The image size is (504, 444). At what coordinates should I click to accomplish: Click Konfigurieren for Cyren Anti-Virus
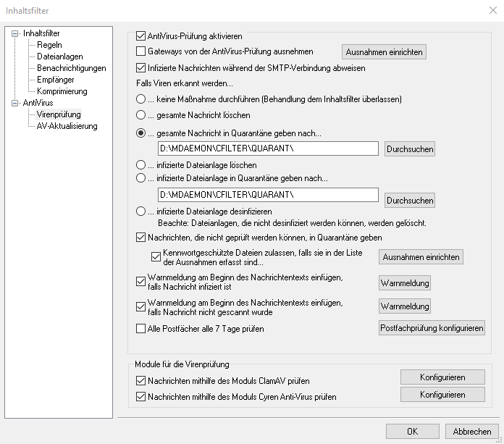(442, 395)
